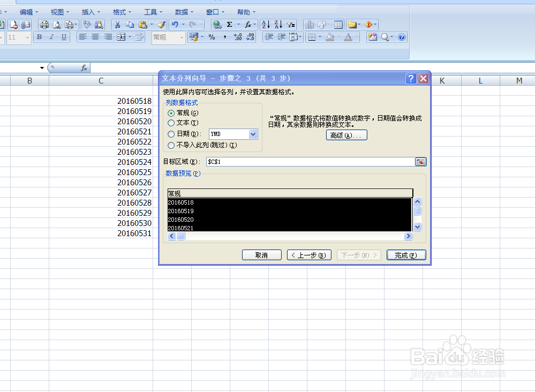Click the Cut scissors icon

117,25
